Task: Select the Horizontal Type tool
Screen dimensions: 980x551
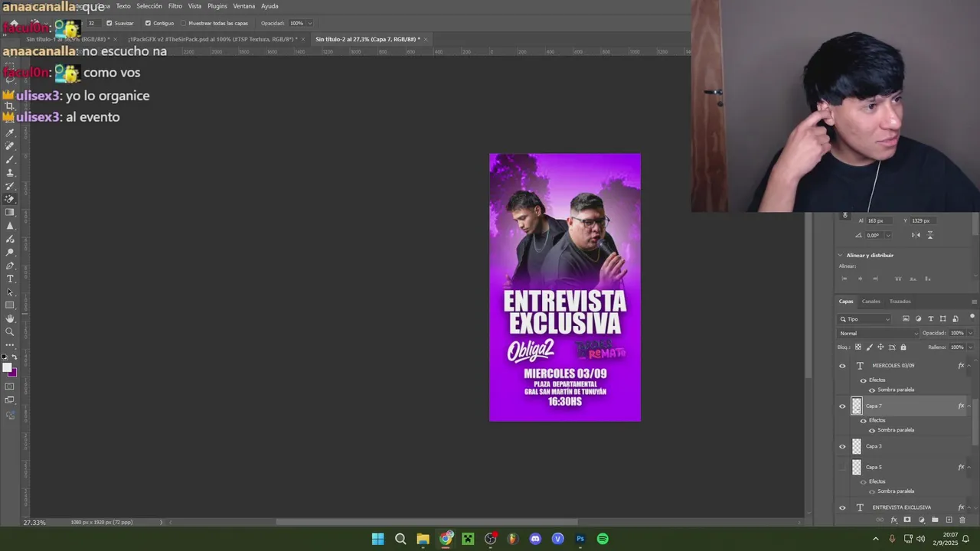Action: click(x=10, y=279)
